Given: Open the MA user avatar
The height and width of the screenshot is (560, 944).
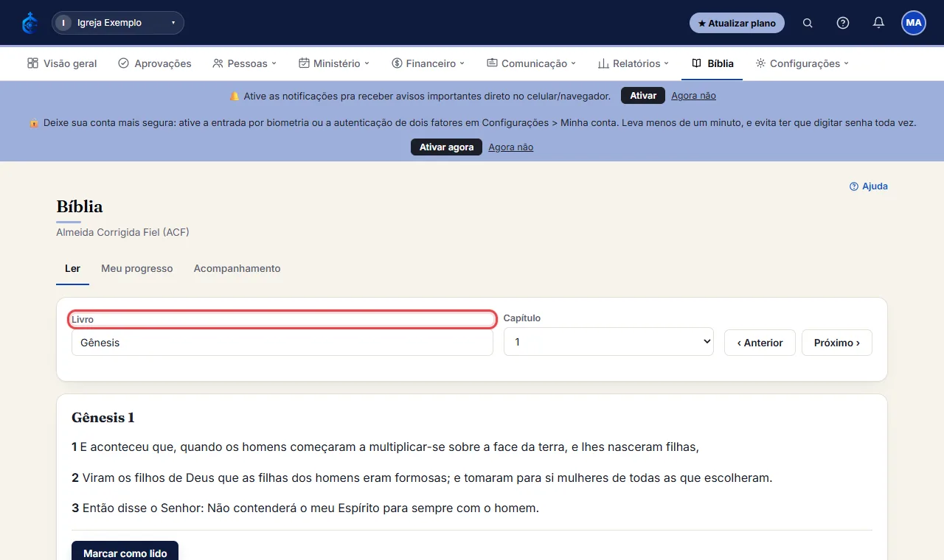Looking at the screenshot, I should tap(914, 23).
